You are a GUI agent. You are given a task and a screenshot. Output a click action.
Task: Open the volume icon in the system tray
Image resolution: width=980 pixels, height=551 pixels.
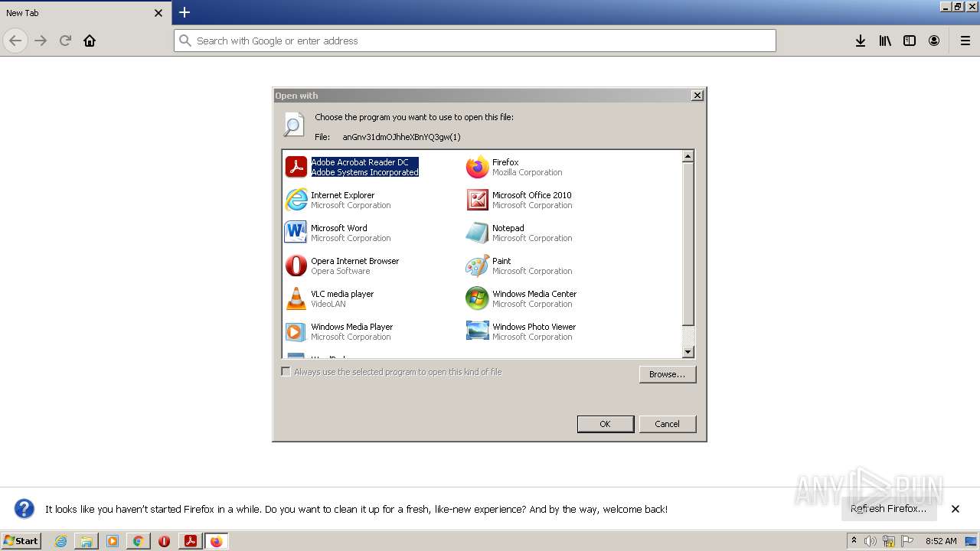coord(871,541)
